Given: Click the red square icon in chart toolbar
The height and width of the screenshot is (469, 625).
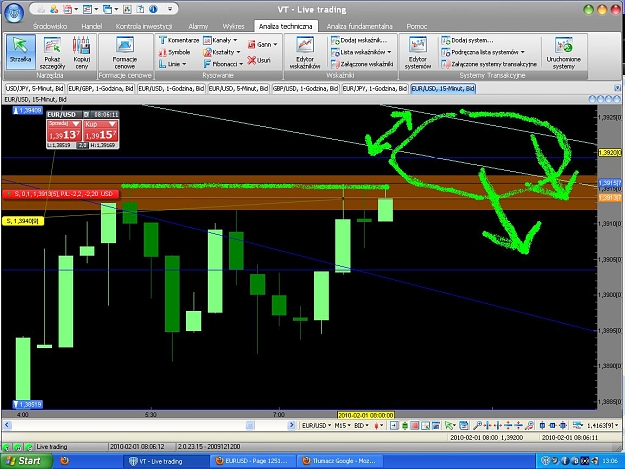Looking at the screenshot, I should 415,426.
